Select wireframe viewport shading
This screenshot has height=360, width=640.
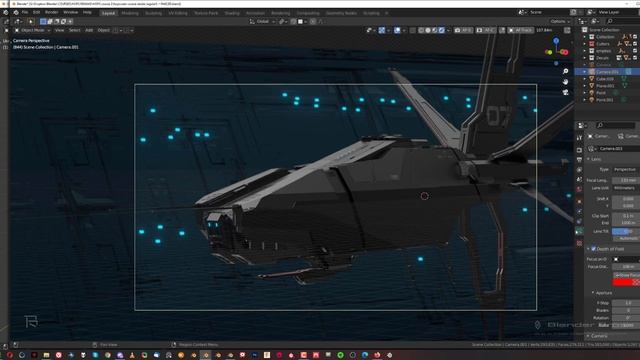tap(422, 30)
